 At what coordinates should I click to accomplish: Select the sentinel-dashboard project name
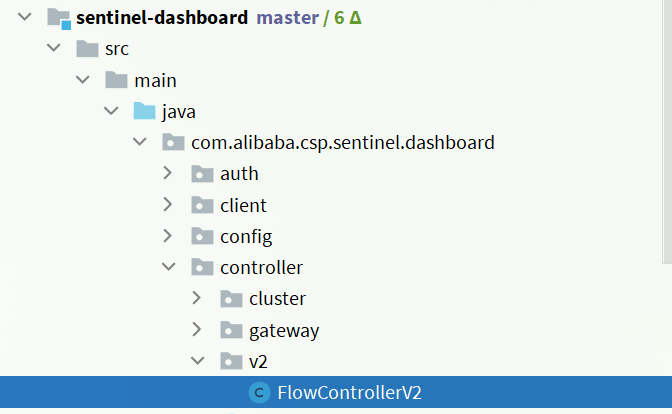(162, 17)
